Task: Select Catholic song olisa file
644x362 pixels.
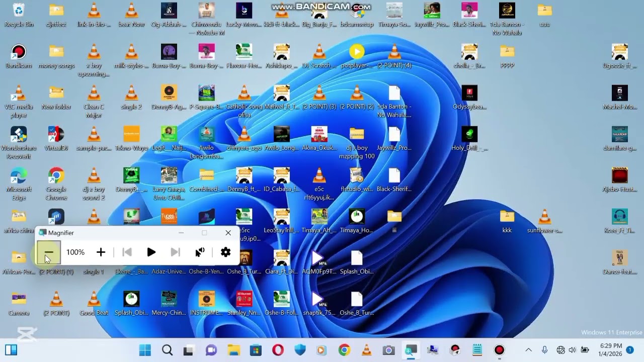Action: click(x=244, y=102)
